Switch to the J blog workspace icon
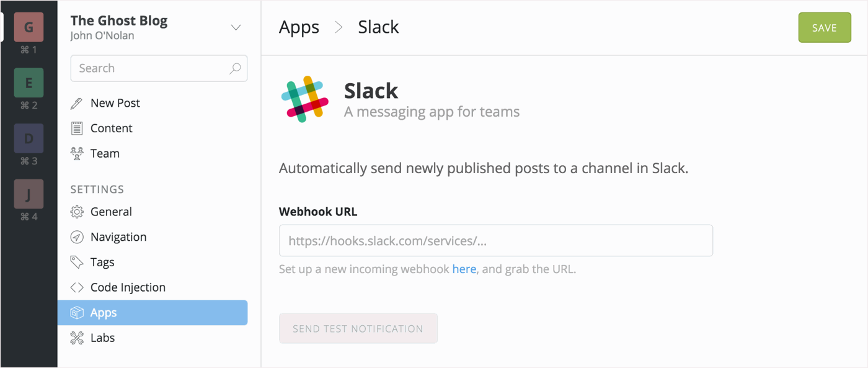Viewport: 868px width, 368px height. pyautogui.click(x=29, y=194)
